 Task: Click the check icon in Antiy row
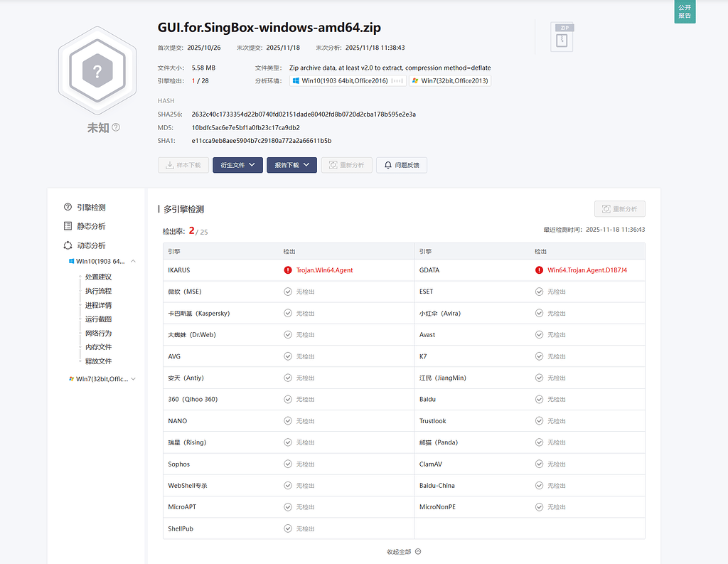click(288, 378)
